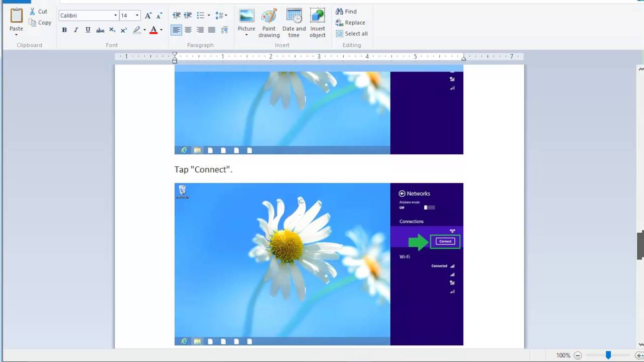Click the left indent marker on ruler
Image resolution: width=644 pixels, height=362 pixels.
point(175,58)
